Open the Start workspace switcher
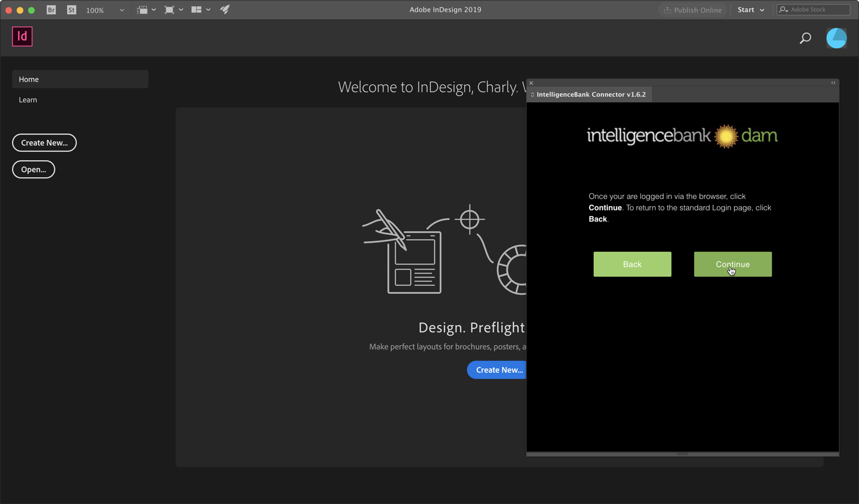The height and width of the screenshot is (504, 859). [x=751, y=10]
